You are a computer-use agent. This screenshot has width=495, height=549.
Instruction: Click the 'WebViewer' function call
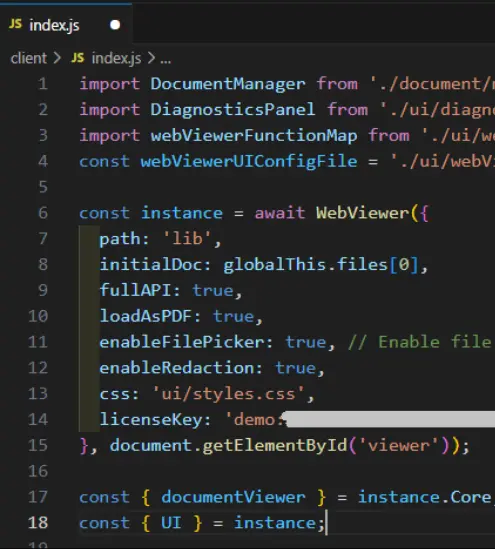(x=362, y=213)
